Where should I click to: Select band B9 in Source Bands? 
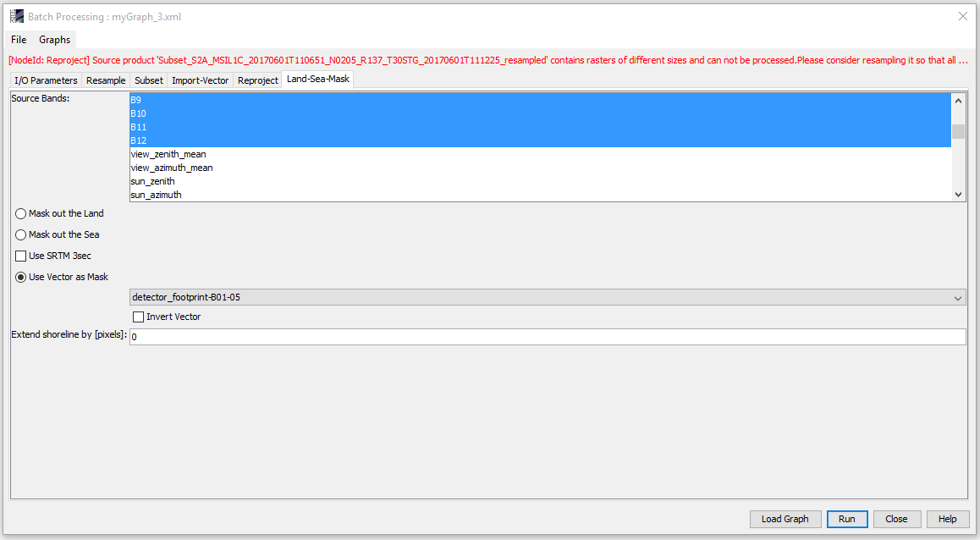click(x=540, y=99)
